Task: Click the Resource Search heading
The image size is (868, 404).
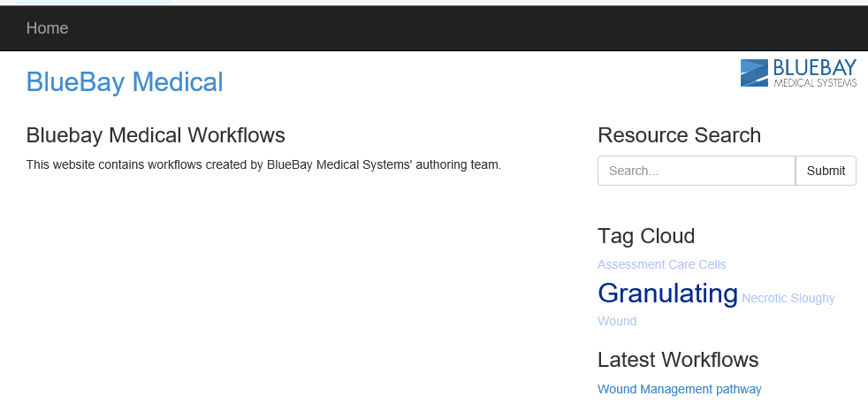Action: 679,135
